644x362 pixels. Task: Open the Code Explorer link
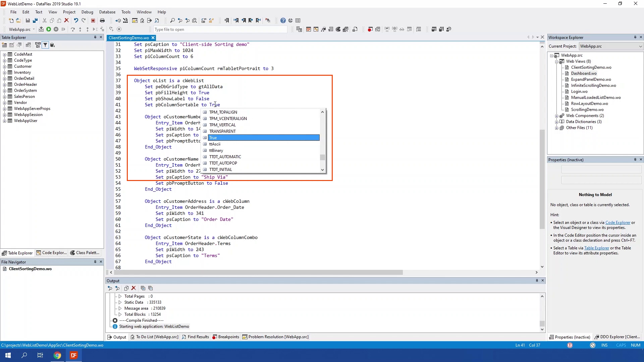pos(618,223)
